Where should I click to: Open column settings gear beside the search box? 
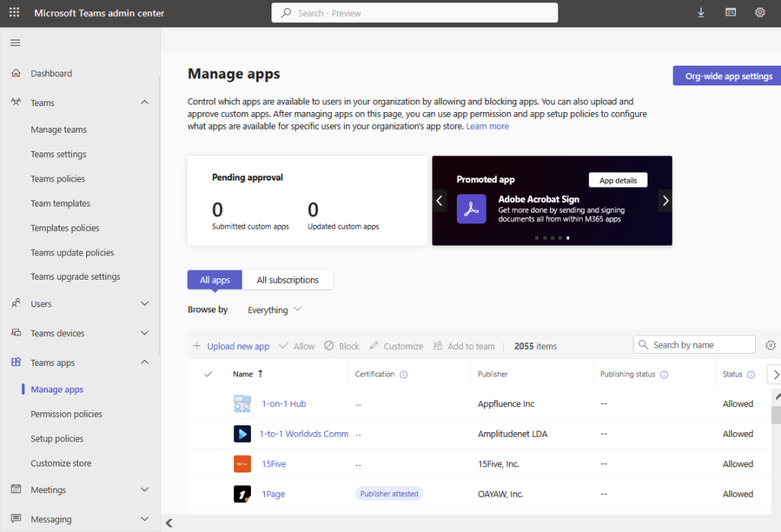point(770,345)
